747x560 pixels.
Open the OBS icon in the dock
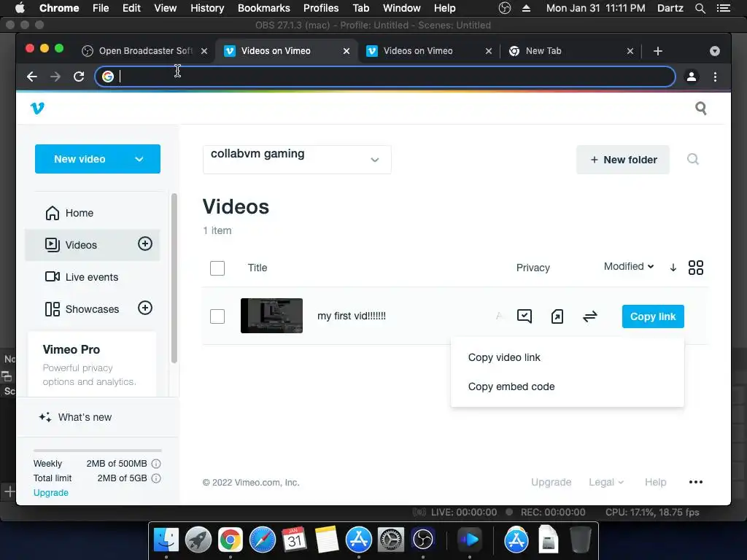pos(422,540)
